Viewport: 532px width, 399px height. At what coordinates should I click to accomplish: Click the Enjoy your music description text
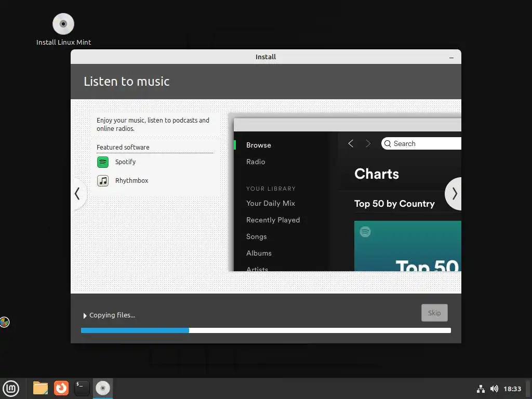(x=153, y=125)
